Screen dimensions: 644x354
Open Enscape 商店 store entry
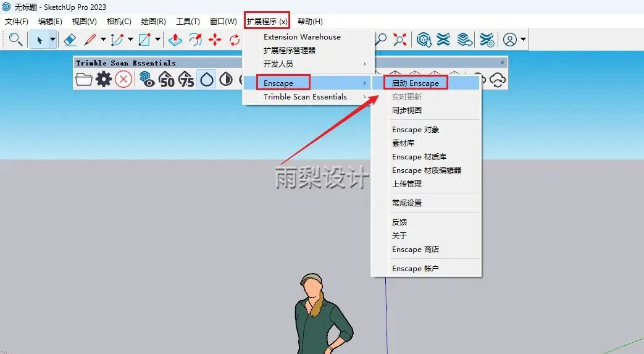point(426,250)
